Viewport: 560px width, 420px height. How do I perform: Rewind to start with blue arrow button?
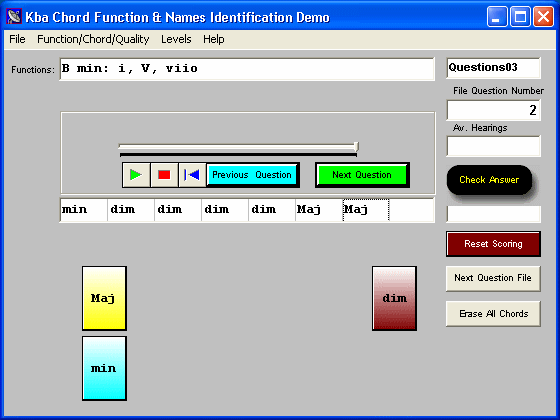[192, 175]
